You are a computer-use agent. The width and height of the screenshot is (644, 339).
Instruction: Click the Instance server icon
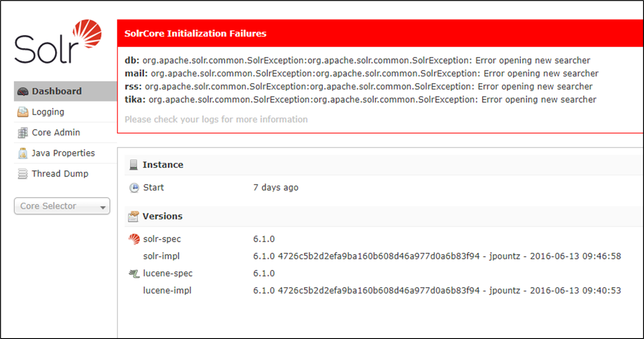point(133,165)
